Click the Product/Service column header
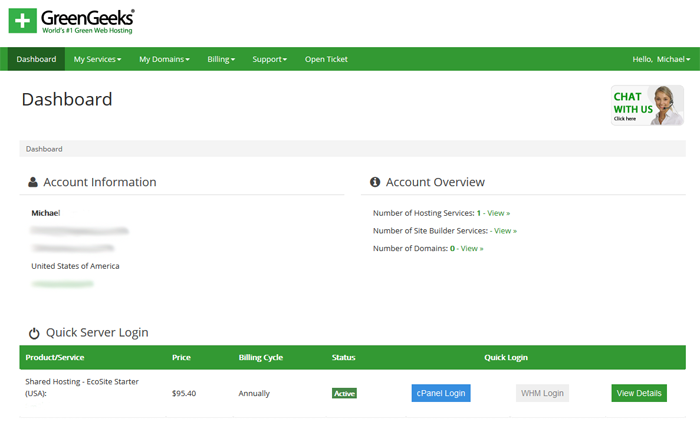Screen dimensions: 700x422 coord(55,357)
